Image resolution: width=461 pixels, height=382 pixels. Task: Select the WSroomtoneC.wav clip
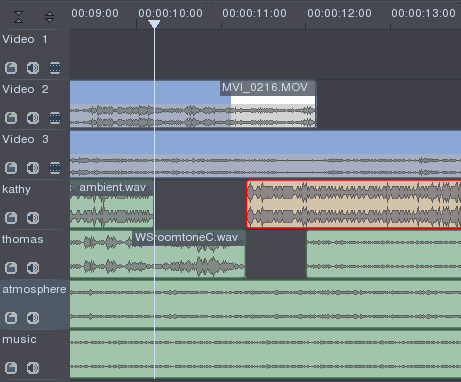pyautogui.click(x=158, y=254)
